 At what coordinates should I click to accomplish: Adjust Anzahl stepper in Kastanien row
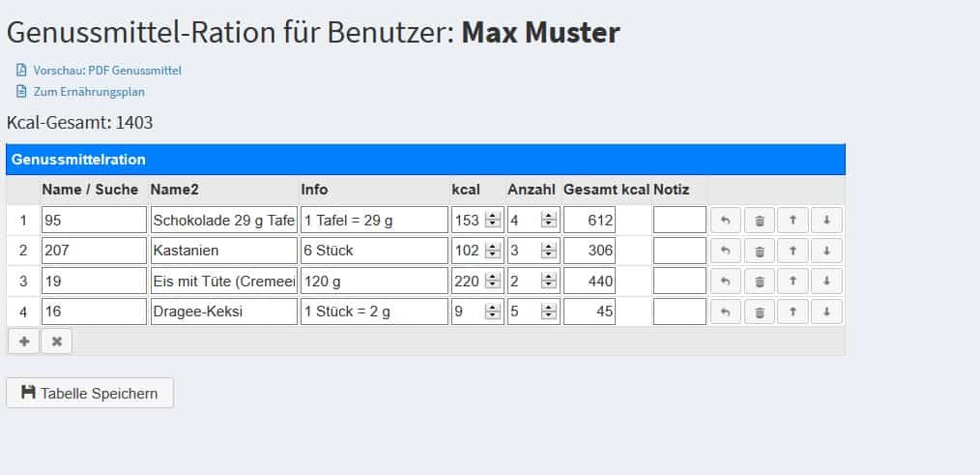coord(549,251)
